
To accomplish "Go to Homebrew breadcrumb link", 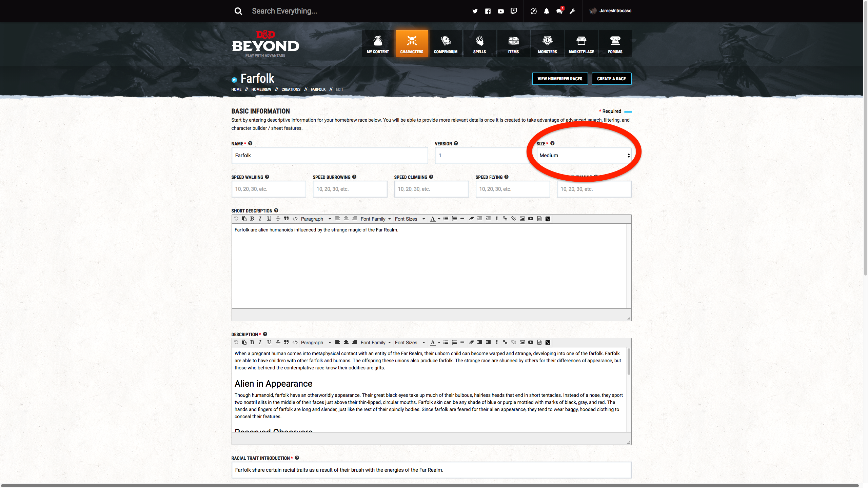I will coord(261,89).
